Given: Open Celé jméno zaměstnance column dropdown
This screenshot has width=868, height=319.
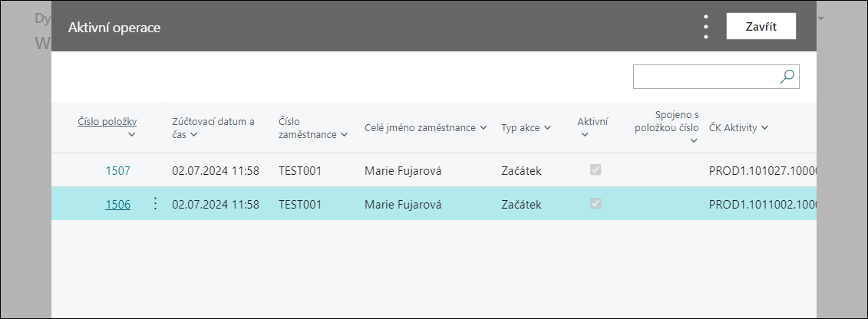Looking at the screenshot, I should coord(484,128).
